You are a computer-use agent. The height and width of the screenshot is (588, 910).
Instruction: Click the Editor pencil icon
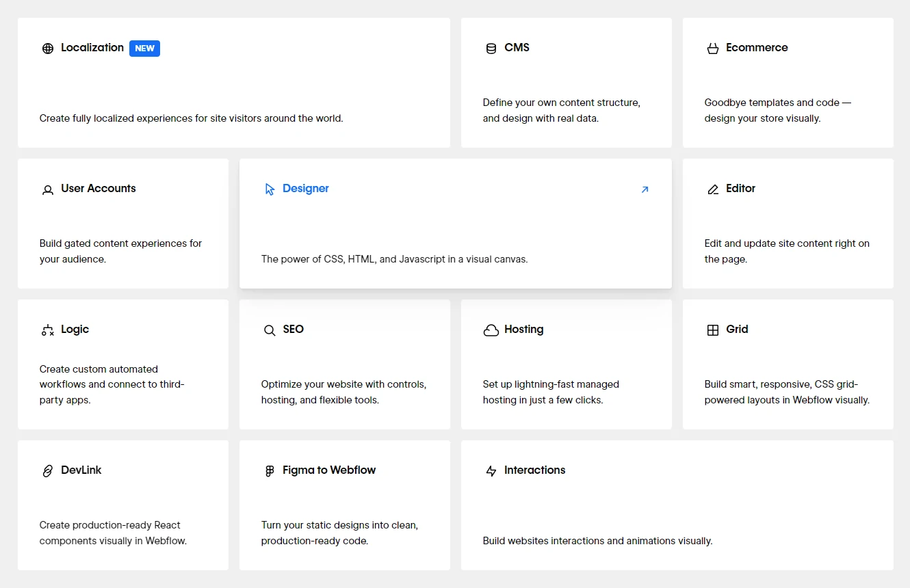tap(713, 189)
